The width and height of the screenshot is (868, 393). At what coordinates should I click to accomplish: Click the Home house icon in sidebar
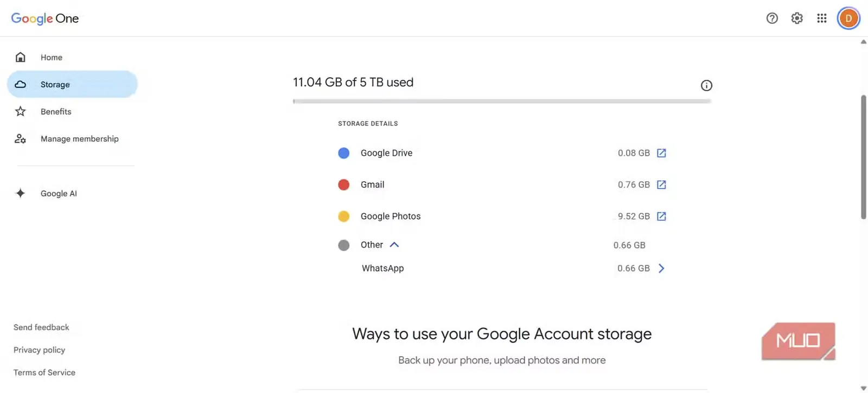(x=21, y=57)
